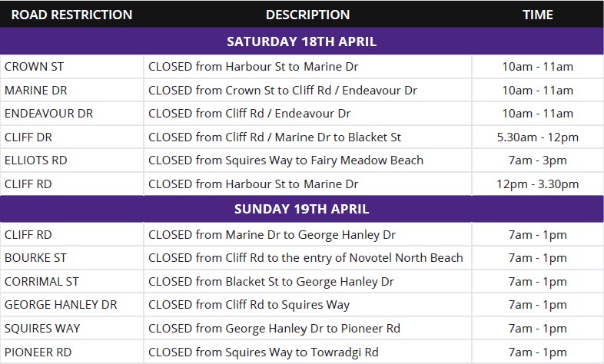Select the 7am - 3pm time cell
The width and height of the screenshot is (604, 364).
coord(537,160)
